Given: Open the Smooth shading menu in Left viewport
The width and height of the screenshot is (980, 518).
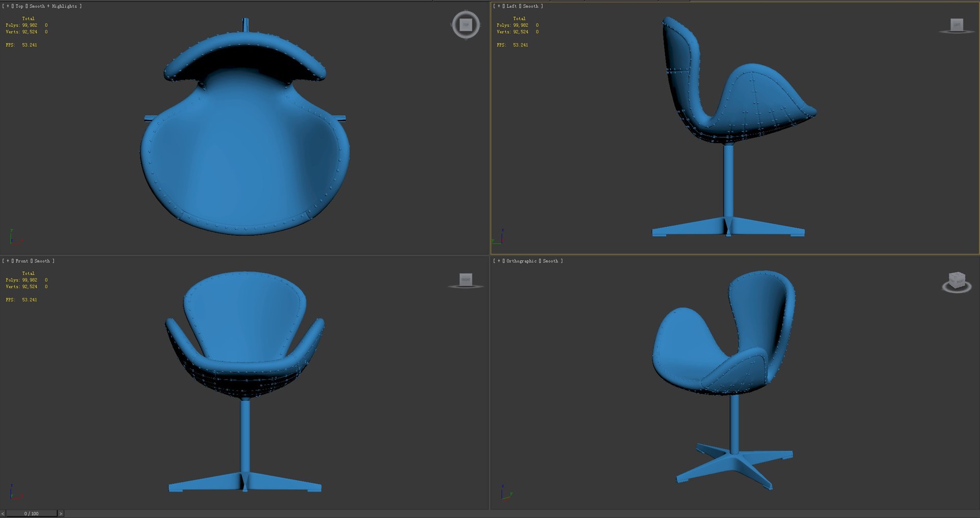Looking at the screenshot, I should 530,6.
